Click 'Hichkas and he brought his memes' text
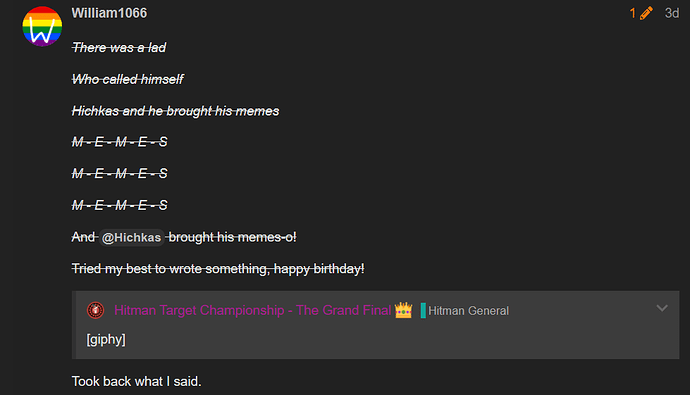 click(176, 111)
